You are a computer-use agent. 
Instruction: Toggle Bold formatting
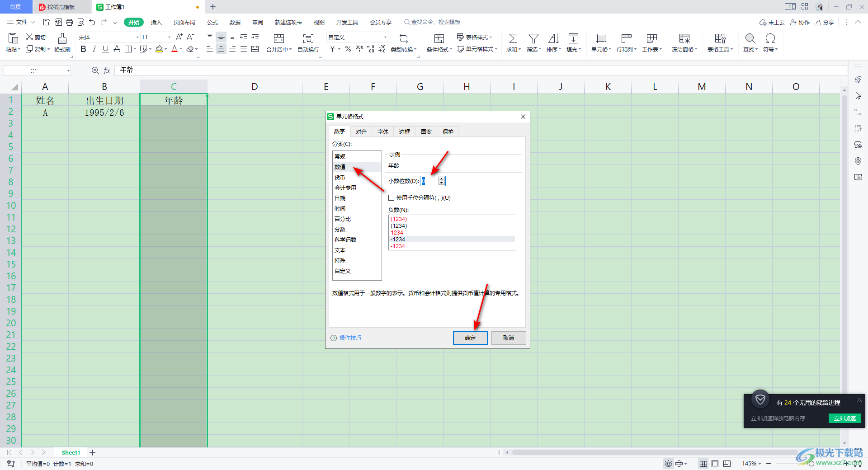coord(83,49)
